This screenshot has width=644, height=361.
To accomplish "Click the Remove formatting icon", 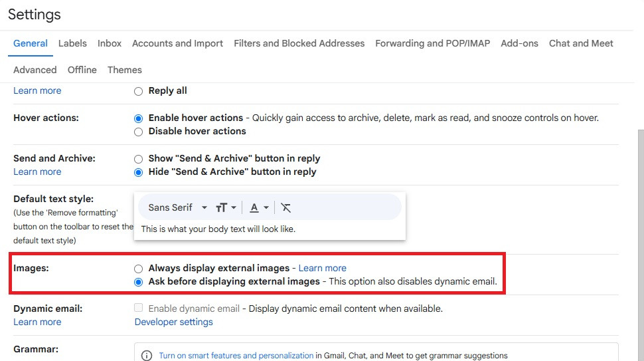I will point(286,207).
